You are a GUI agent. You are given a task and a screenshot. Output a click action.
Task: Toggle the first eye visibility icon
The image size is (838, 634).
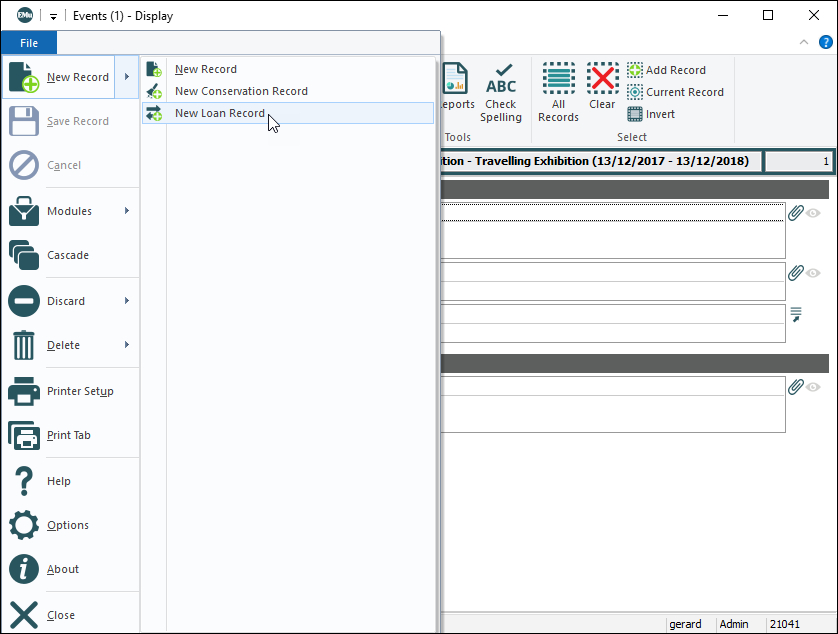pyautogui.click(x=814, y=213)
